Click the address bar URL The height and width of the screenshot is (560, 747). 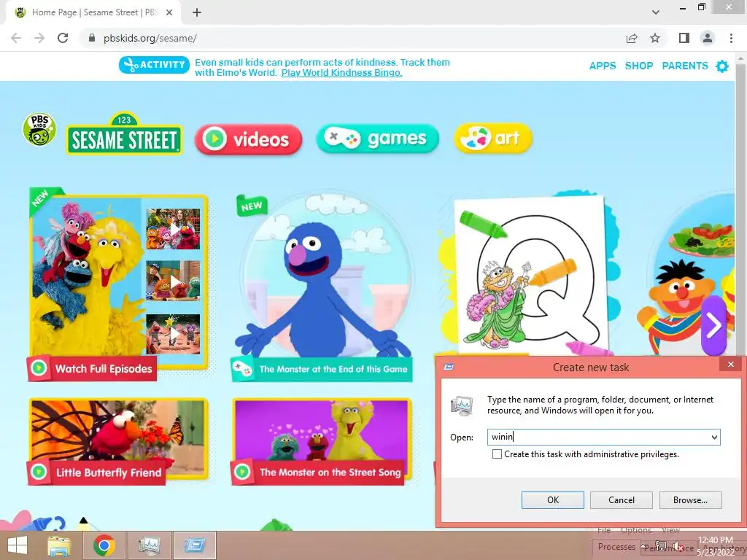tap(150, 38)
